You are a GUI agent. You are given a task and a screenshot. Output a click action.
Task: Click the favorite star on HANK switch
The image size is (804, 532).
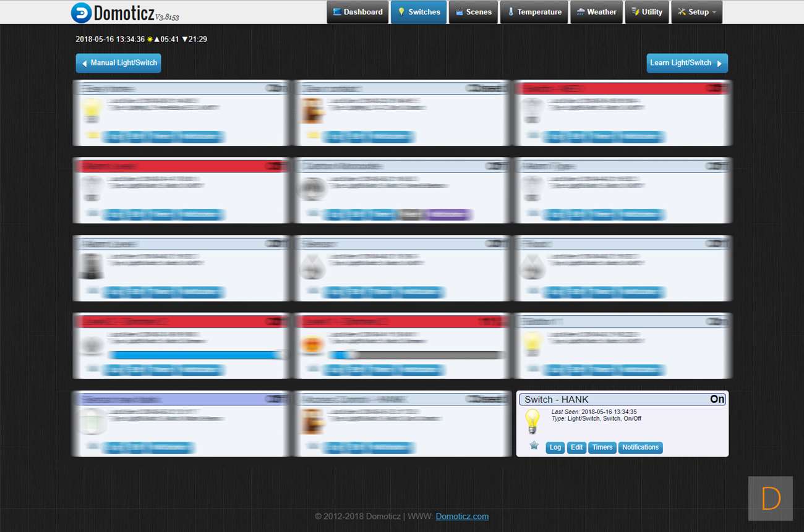534,445
